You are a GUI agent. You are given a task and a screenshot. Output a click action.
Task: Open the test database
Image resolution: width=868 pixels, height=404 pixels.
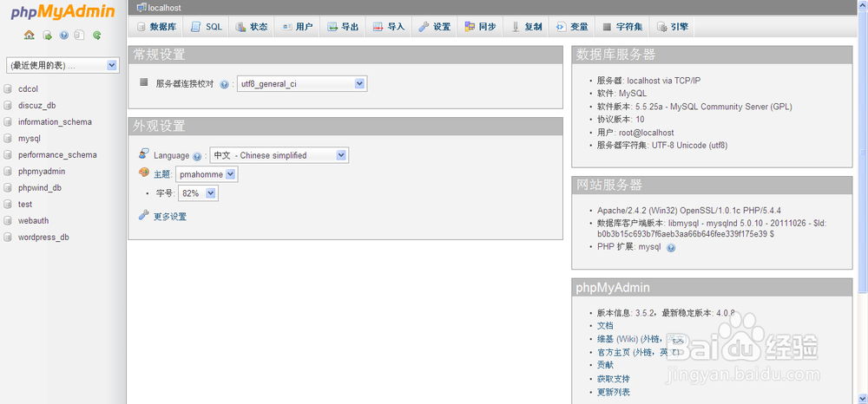click(x=25, y=204)
